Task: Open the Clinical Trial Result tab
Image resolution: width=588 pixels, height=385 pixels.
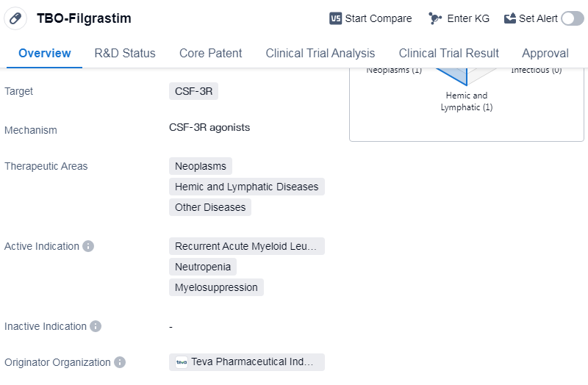Action: (448, 53)
